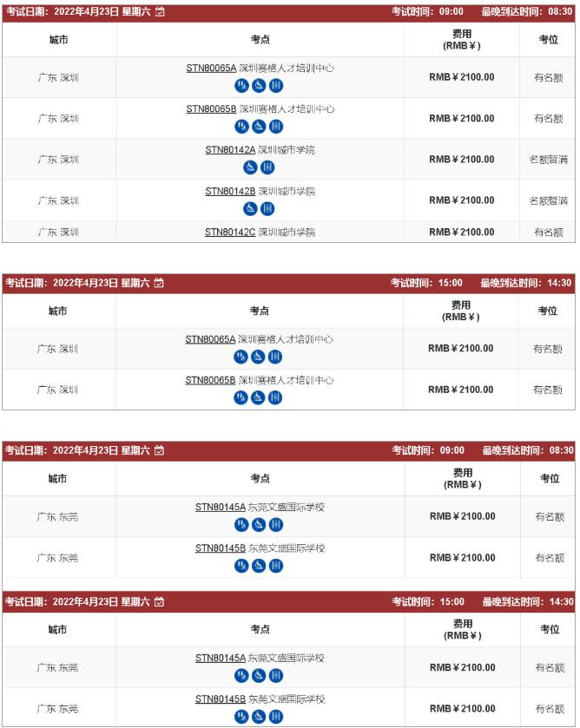Click 考点 column header in topmost table
The height and width of the screenshot is (728, 580).
click(260, 40)
